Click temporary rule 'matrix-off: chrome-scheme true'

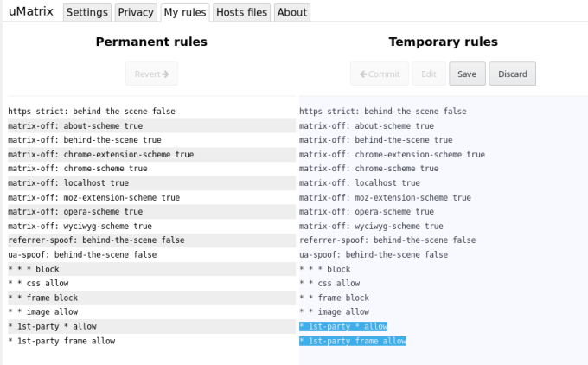point(368,169)
